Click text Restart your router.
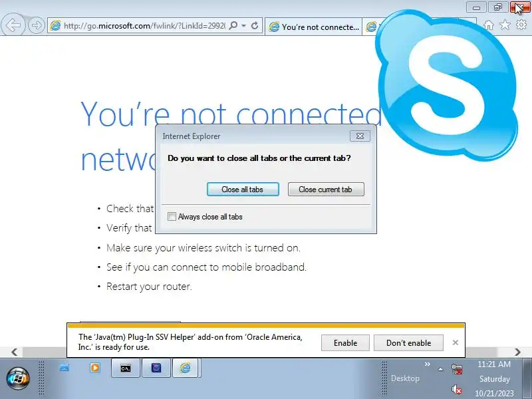This screenshot has width=532, height=399. tap(149, 287)
